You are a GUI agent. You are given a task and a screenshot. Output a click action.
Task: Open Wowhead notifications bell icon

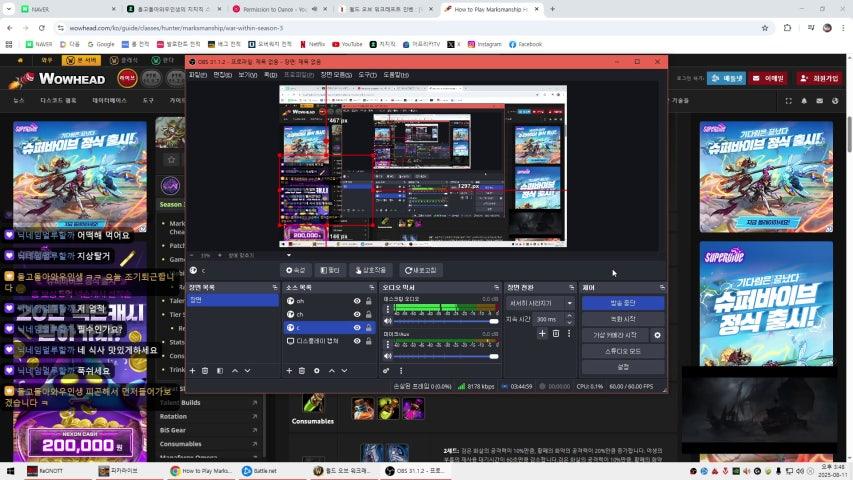point(804,101)
